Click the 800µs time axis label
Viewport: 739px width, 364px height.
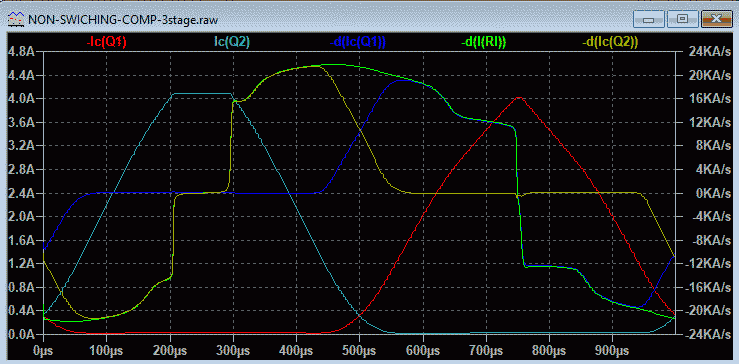click(x=549, y=352)
